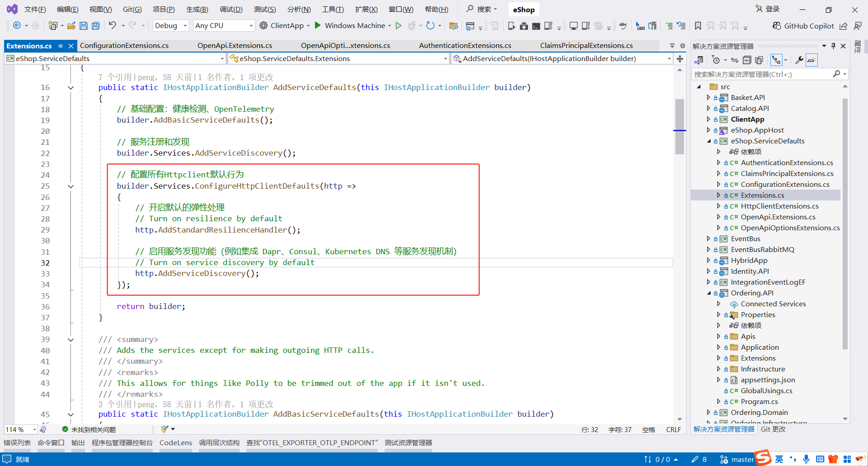Collapse the Ordering.API project node
This screenshot has height=466, width=868.
[708, 293]
